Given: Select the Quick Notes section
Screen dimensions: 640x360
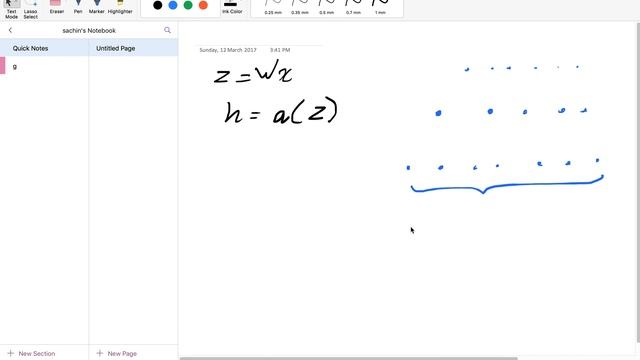Looking at the screenshot, I should click(x=44, y=48).
